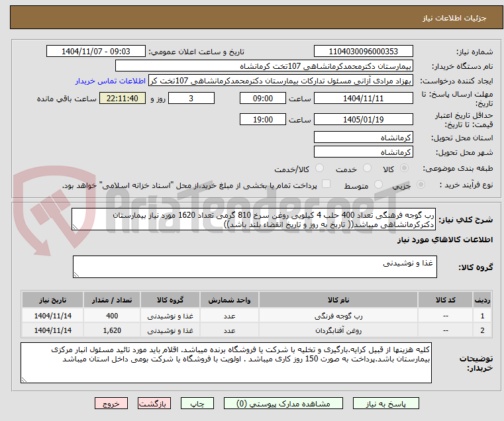Click the ردیف column header
The width and height of the screenshot is (504, 421).
click(482, 300)
